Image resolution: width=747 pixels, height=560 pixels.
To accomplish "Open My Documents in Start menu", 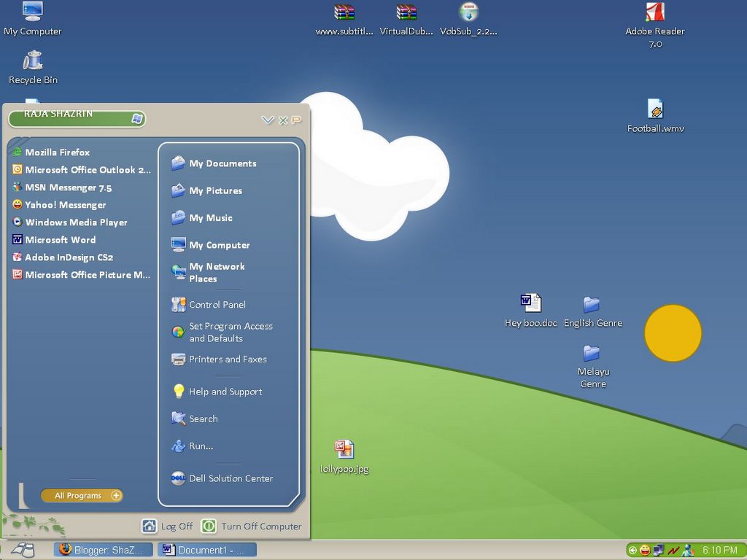I will [x=214, y=163].
